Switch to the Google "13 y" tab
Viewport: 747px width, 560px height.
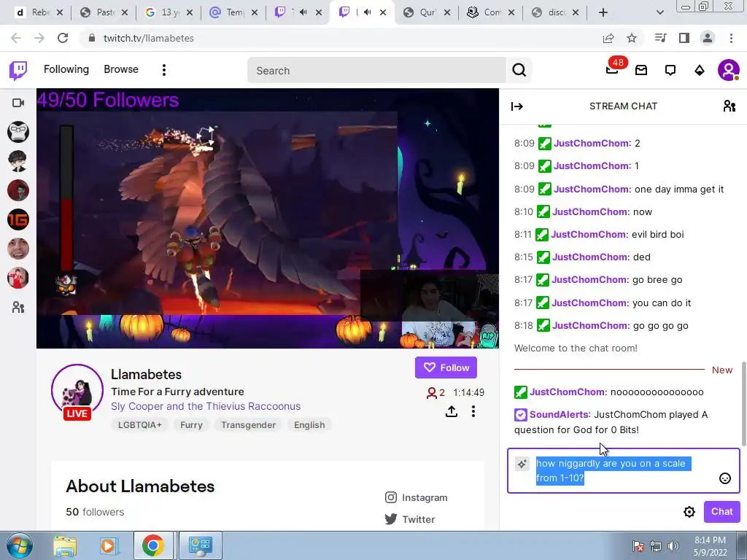(169, 12)
